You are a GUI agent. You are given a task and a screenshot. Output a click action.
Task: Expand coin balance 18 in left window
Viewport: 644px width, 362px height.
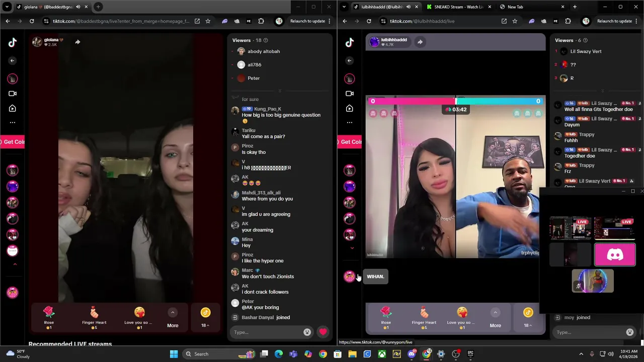point(205,317)
